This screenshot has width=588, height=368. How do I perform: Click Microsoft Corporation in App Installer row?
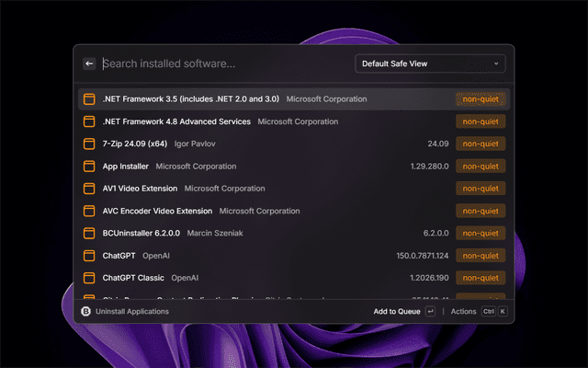196,167
